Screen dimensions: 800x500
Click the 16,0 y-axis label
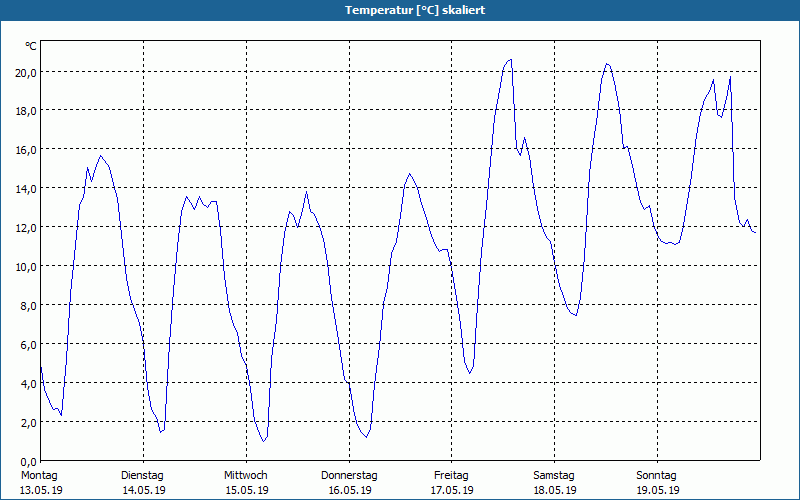pyautogui.click(x=26, y=151)
